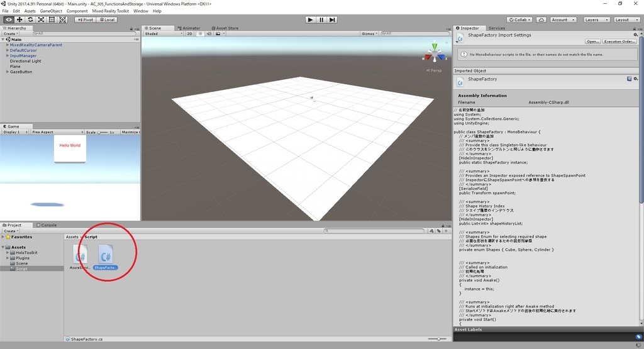Viewport: 644px width, 349px height.
Task: Click the Hierarchy search field
Action: 84,34
